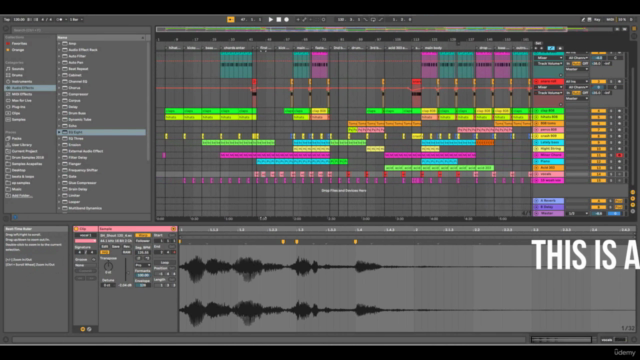The height and width of the screenshot is (360, 640).
Task: Open the Samples category
Action: tap(18, 120)
